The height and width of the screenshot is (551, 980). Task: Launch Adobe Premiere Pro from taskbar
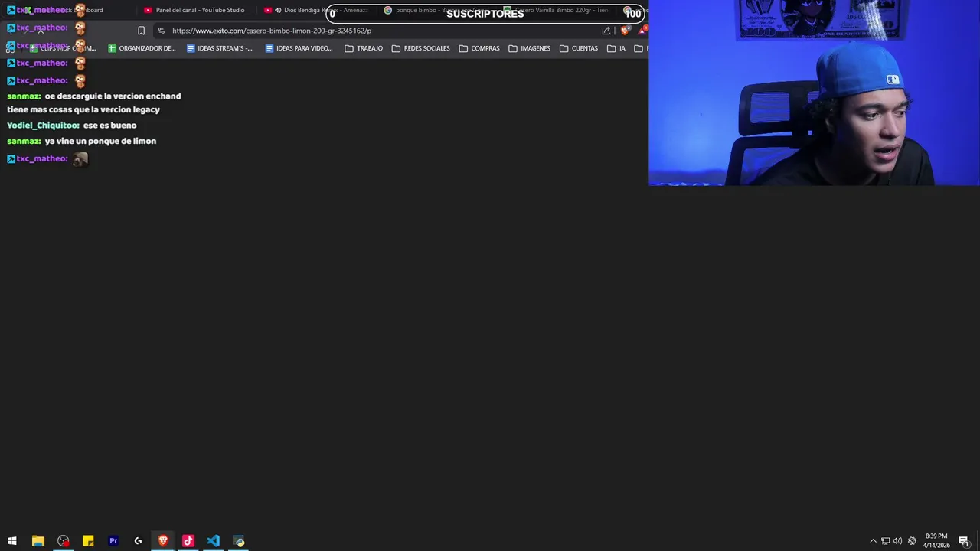tap(113, 541)
